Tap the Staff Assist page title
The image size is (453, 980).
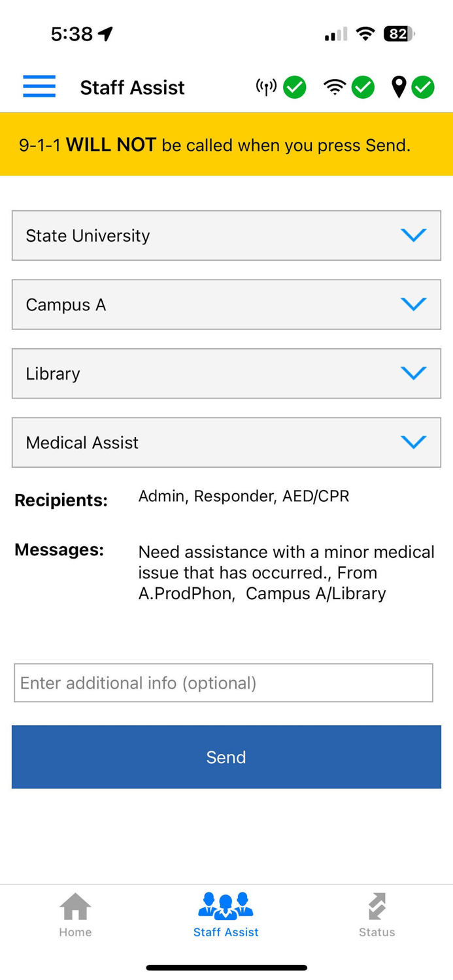tap(132, 88)
